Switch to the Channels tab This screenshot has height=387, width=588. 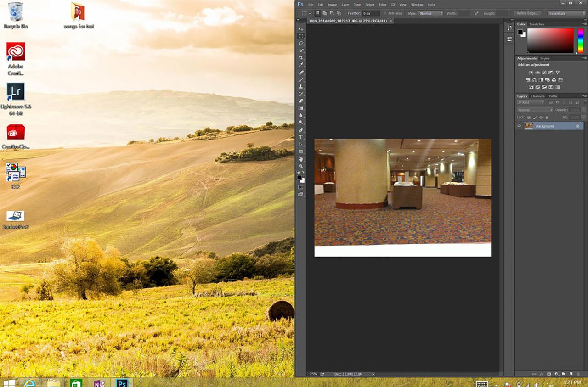click(x=537, y=96)
